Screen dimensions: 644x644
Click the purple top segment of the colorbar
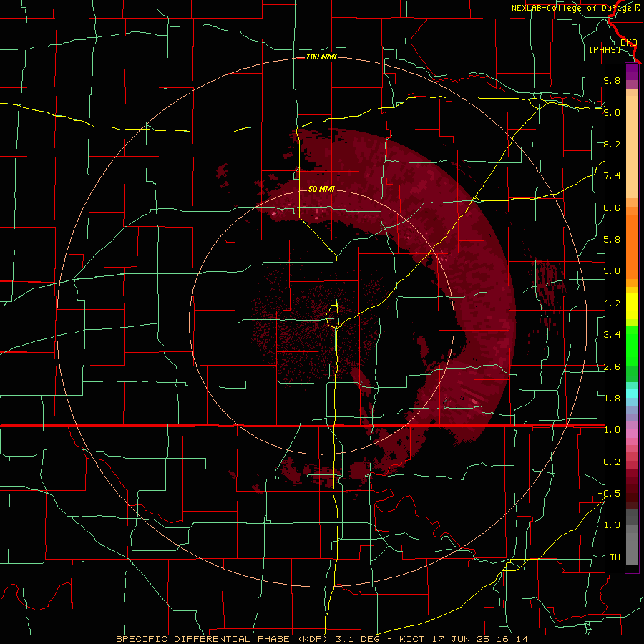click(632, 72)
